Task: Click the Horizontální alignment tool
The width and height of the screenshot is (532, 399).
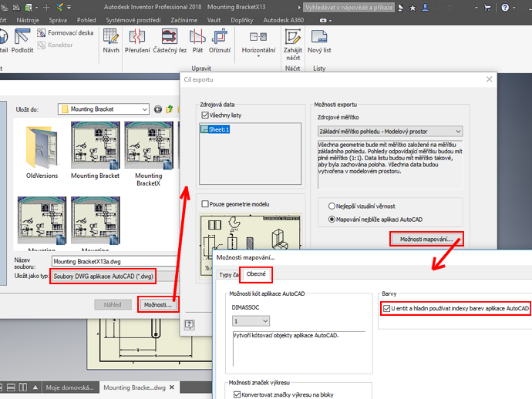Action: point(258,41)
